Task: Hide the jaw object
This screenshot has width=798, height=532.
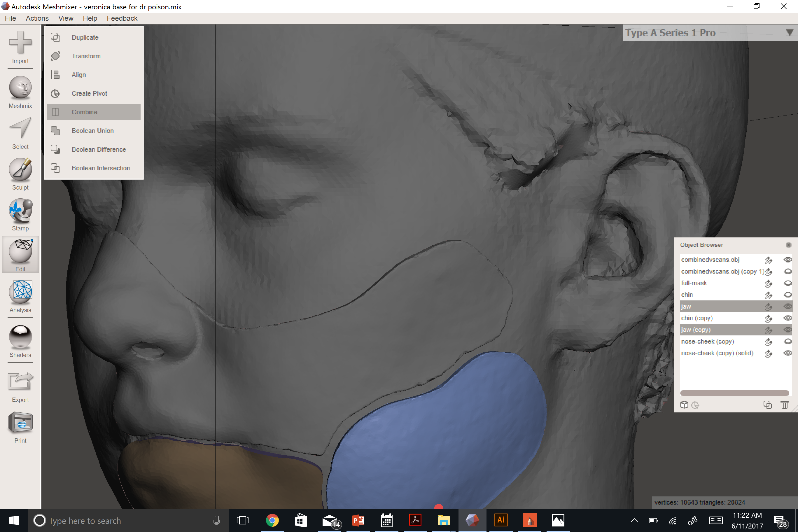Action: [787, 307]
